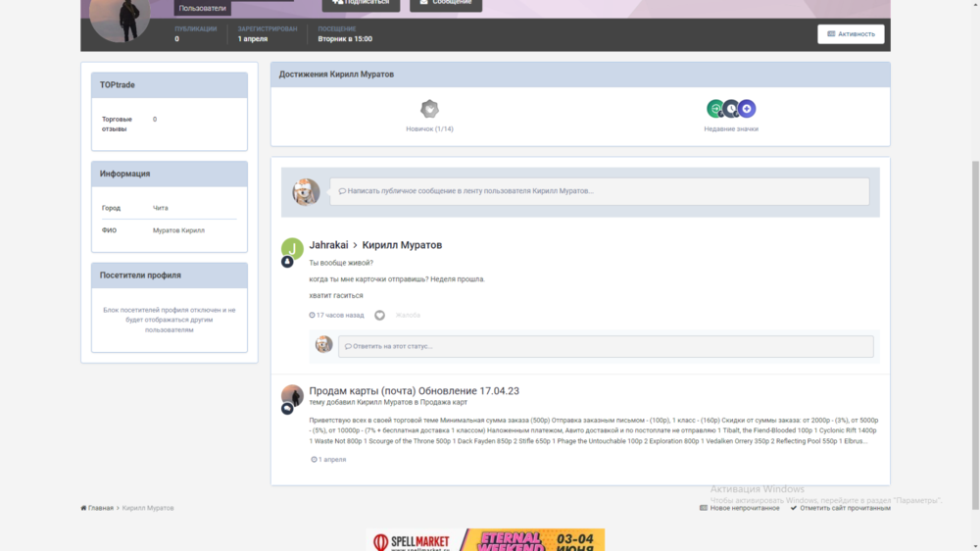The width and height of the screenshot is (980, 551).
Task: Click the SpellMarket Eternal Weekend banner
Action: coord(486,540)
